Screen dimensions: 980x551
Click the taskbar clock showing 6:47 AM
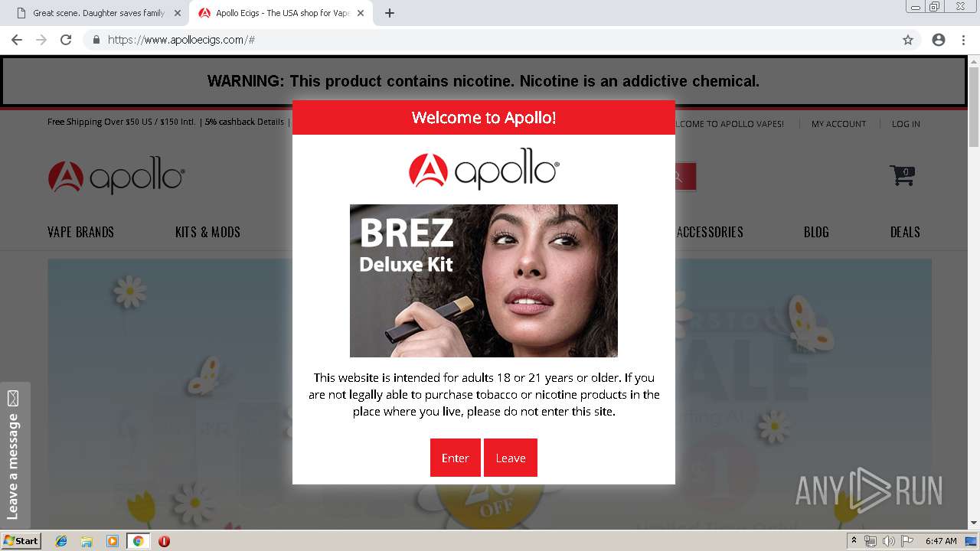coord(941,541)
